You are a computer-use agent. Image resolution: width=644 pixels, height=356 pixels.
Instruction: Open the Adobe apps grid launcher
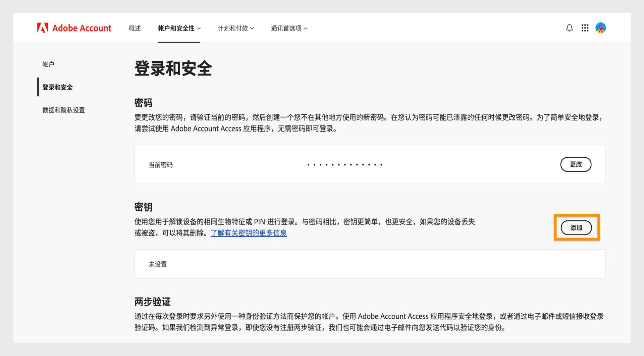(585, 28)
